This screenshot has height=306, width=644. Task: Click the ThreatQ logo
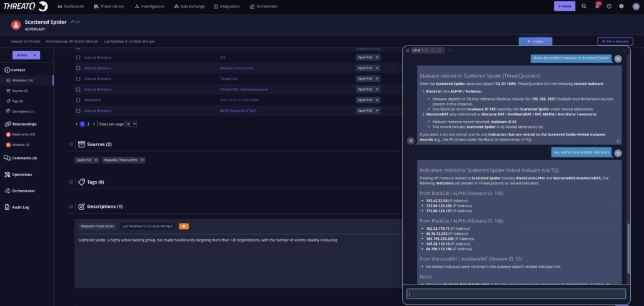coord(26,6)
